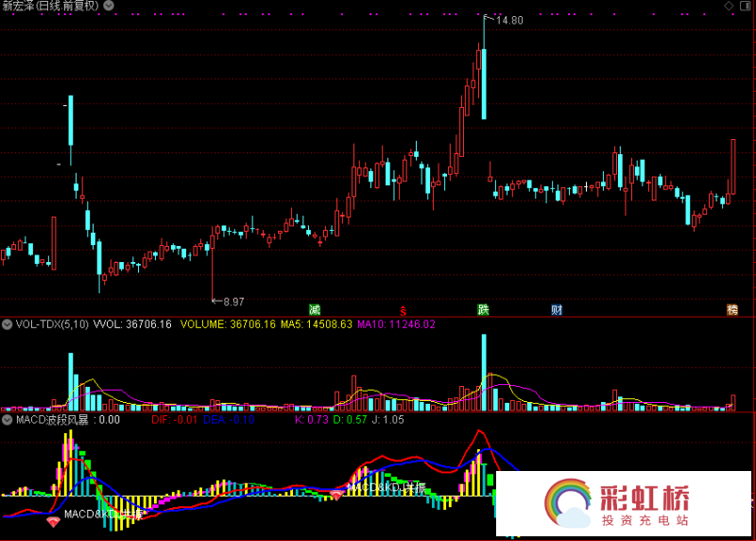
Task: Click the orange 榜 event marker
Action: (732, 310)
